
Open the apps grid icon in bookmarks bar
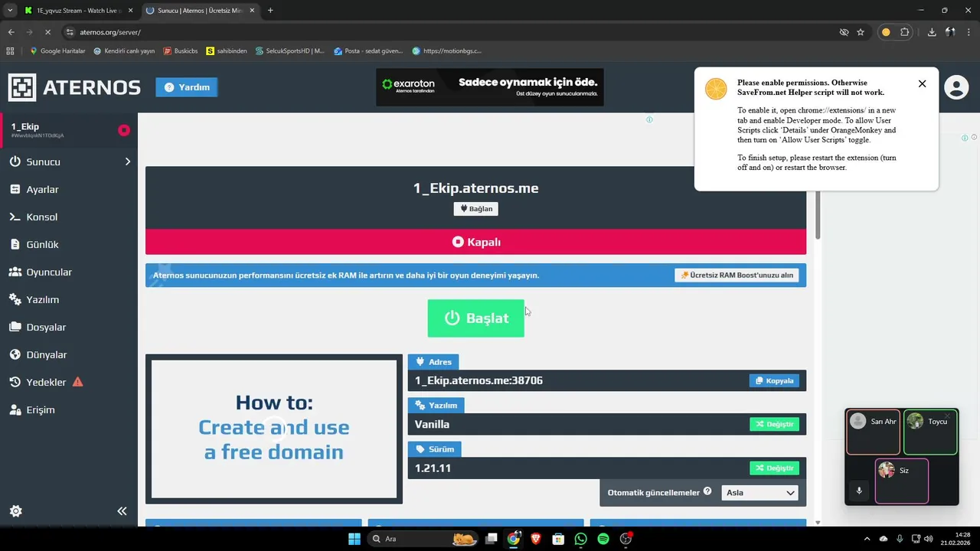10,51
